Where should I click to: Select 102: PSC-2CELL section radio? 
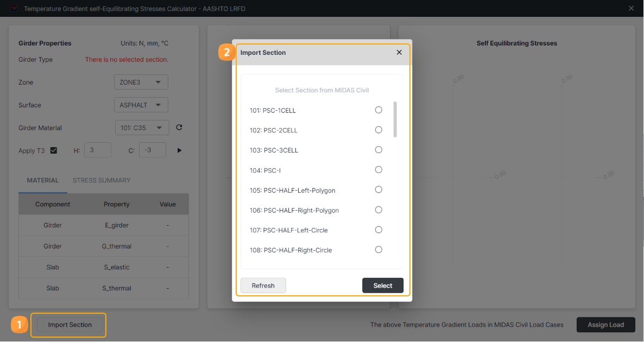point(378,130)
